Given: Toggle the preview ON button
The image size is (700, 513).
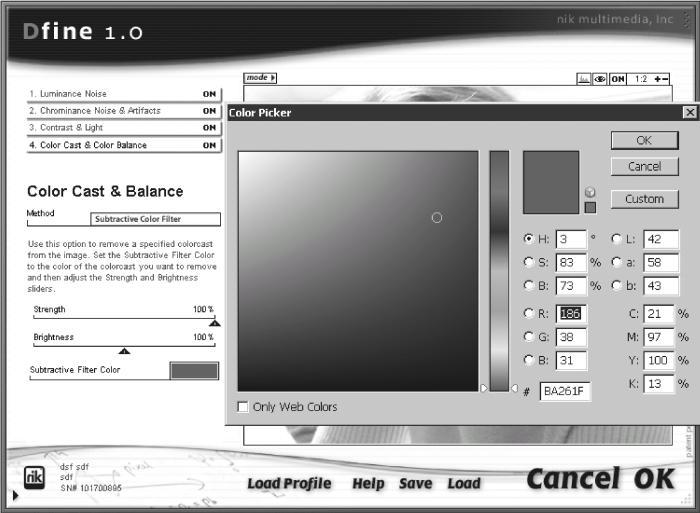Looking at the screenshot, I should [618, 79].
